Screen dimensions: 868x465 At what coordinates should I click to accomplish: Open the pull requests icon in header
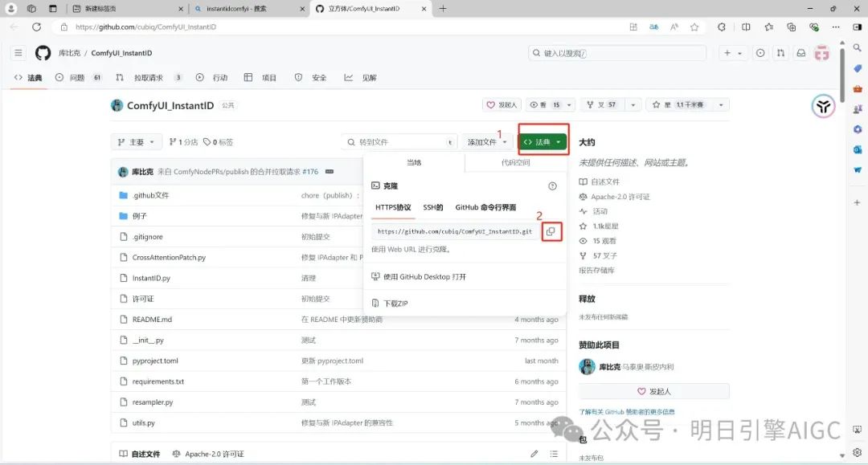[780, 53]
